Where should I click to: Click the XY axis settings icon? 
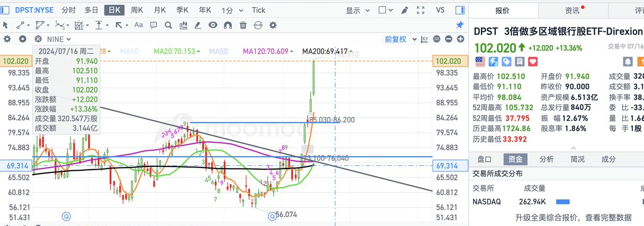point(425,39)
